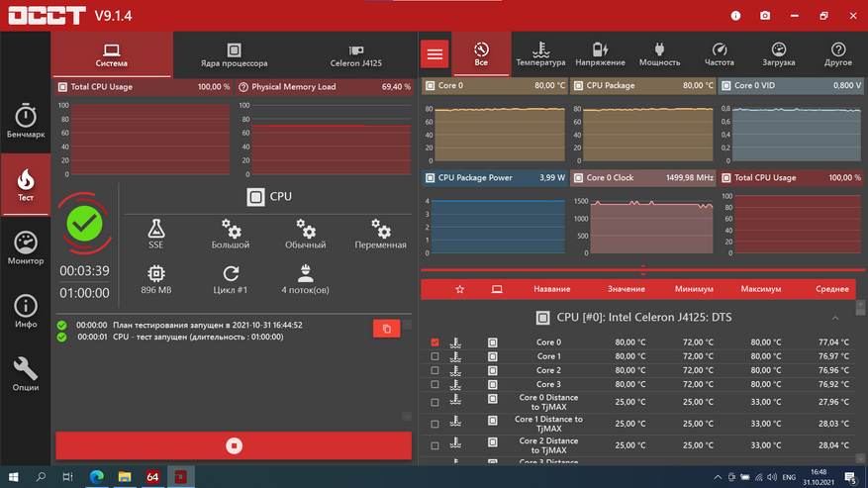868x488 pixels.
Task: Check Core 2 Distance to TjMAX checkbox
Action: pos(434,444)
